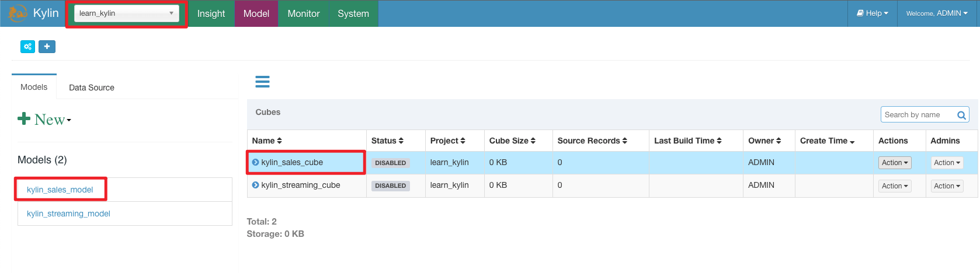Toggle the hamburger menu above Cubes
Screen dimensions: 980x273
(x=262, y=82)
